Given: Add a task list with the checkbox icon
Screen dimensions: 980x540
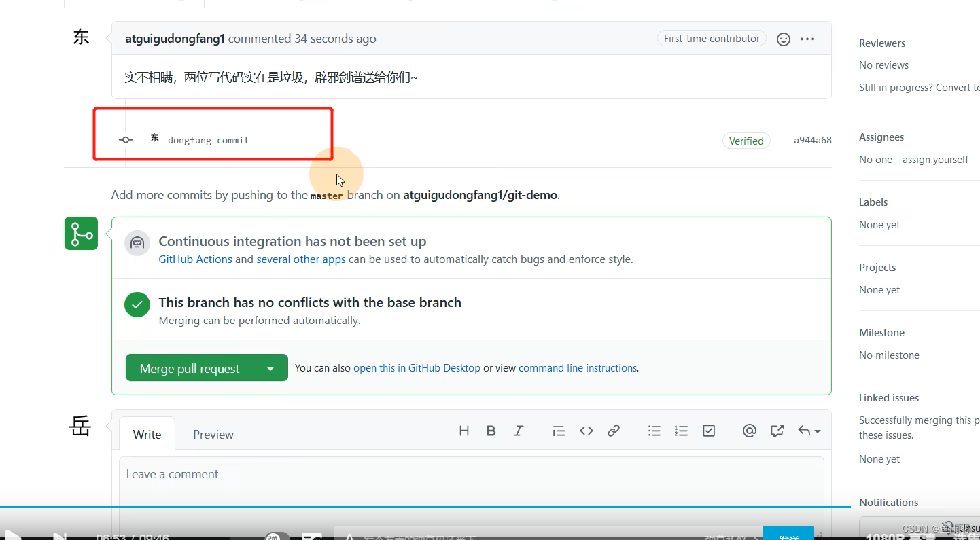Looking at the screenshot, I should click(709, 431).
